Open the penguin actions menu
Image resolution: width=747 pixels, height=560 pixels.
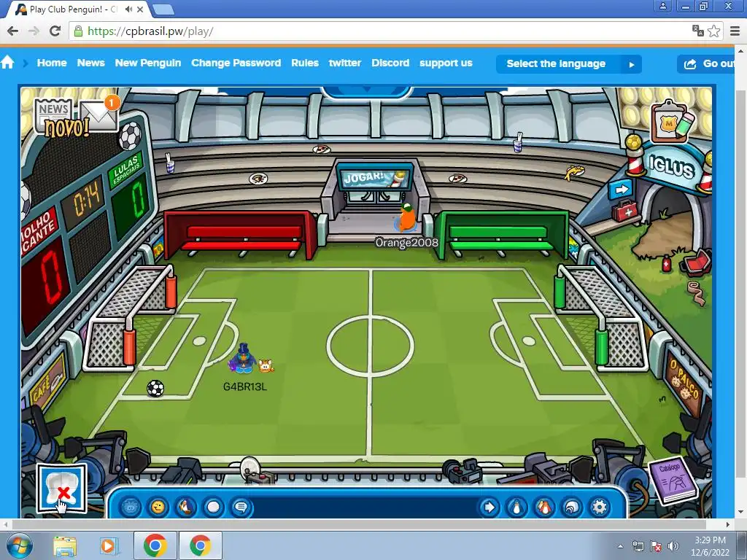[x=186, y=507]
